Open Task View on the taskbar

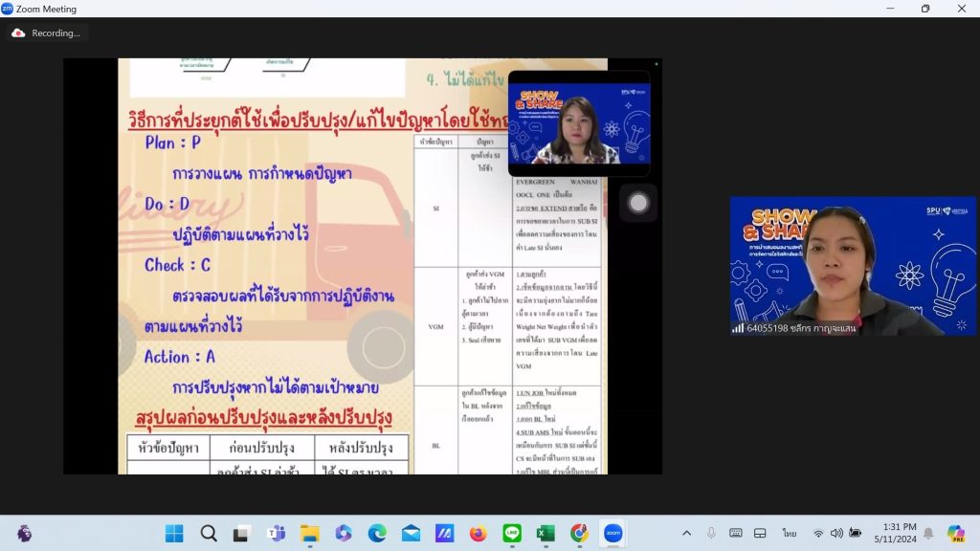(x=242, y=534)
